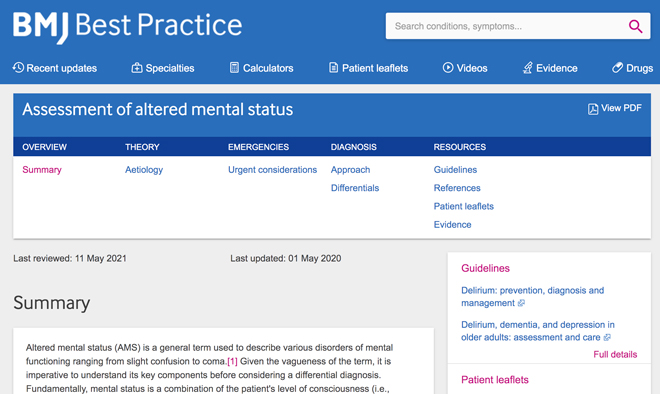660x394 pixels.
Task: Open Delirium: prevention, diagnosis and management guideline
Action: (x=532, y=297)
